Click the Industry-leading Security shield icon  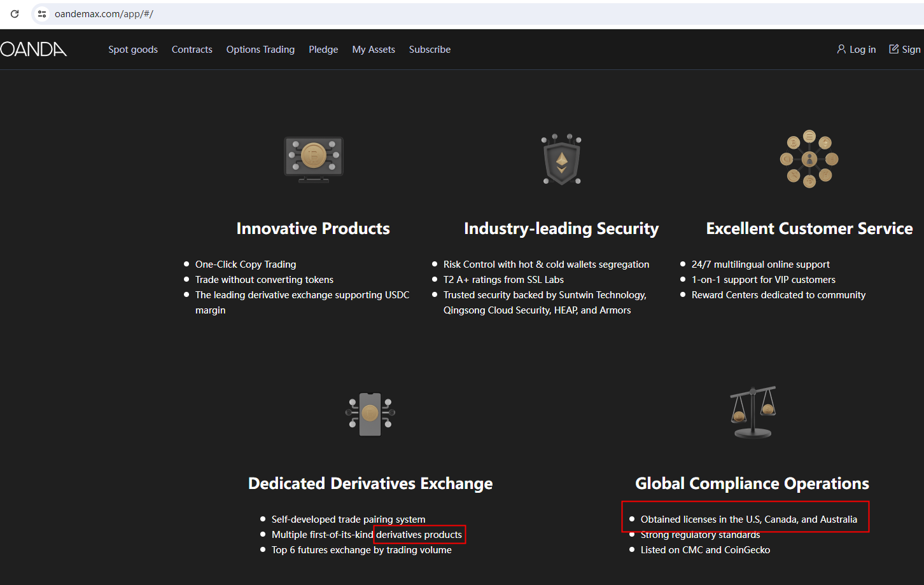(x=561, y=159)
